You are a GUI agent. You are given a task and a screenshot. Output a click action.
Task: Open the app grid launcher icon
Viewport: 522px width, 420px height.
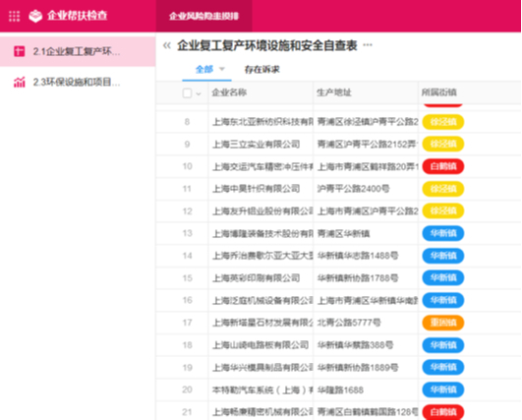pos(14,16)
